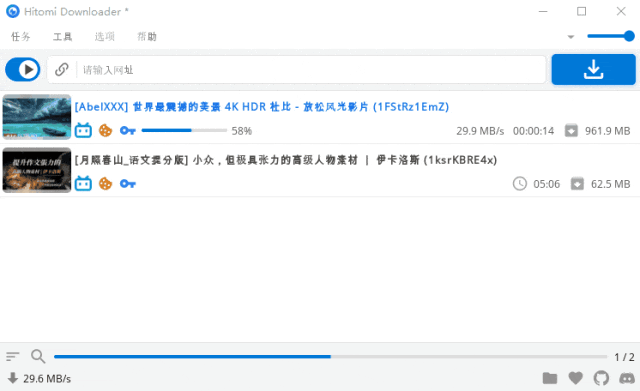Click the heart donate icon
The height and width of the screenshot is (391, 640).
pos(576,378)
